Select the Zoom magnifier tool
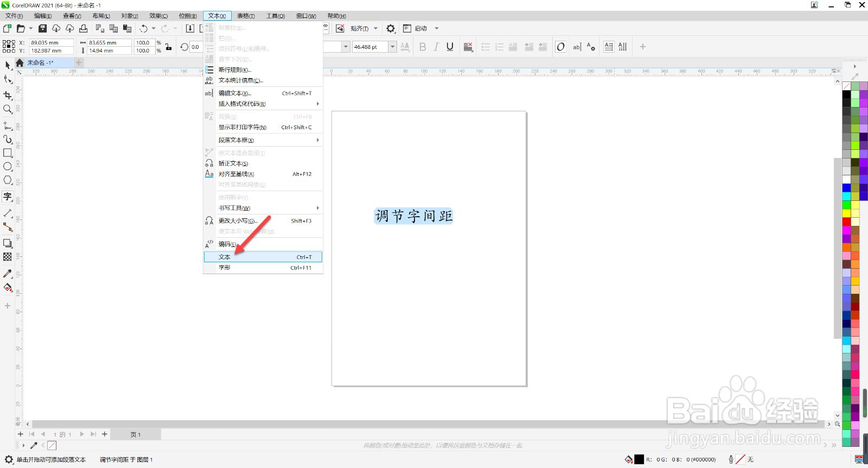This screenshot has width=868, height=468. click(x=8, y=109)
